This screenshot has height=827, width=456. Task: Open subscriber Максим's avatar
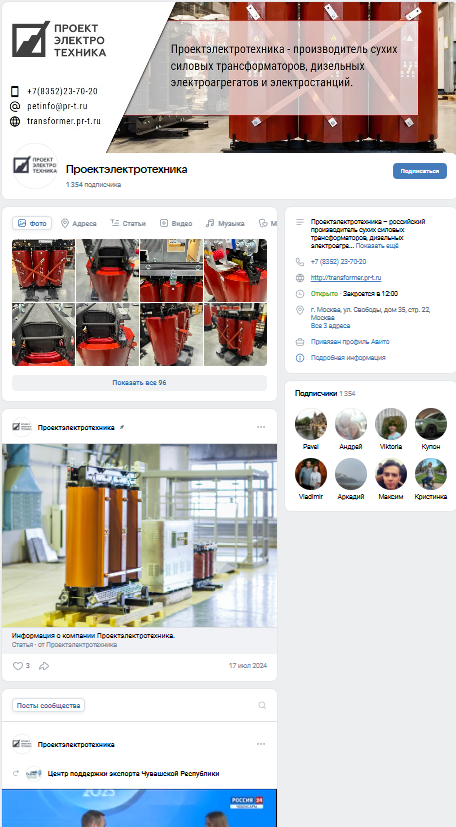pyautogui.click(x=391, y=474)
